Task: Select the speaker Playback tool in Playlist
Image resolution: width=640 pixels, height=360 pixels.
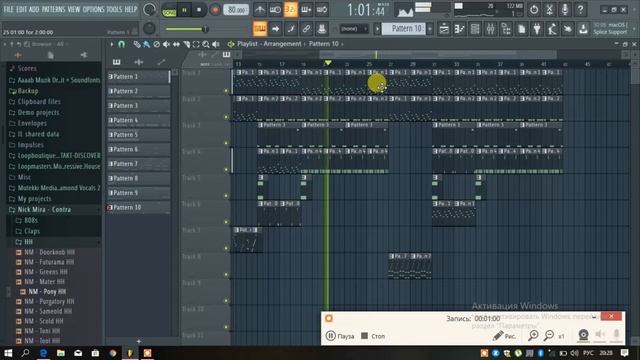Action: click(x=216, y=44)
